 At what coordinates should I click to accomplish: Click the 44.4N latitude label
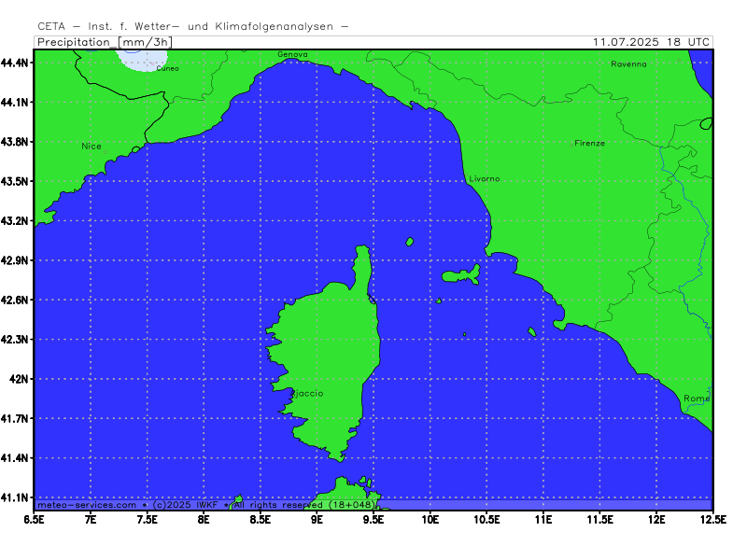point(16,63)
